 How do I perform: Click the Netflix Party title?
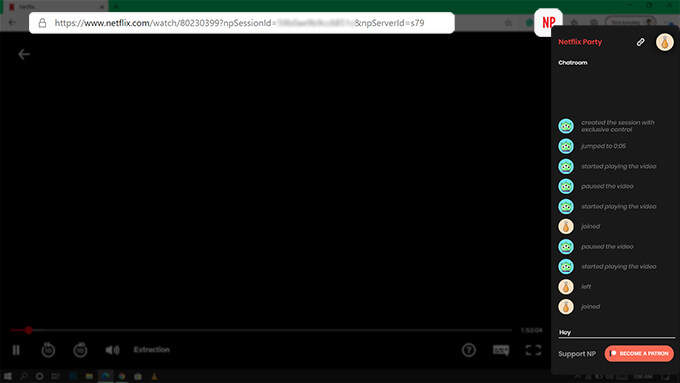pos(580,42)
